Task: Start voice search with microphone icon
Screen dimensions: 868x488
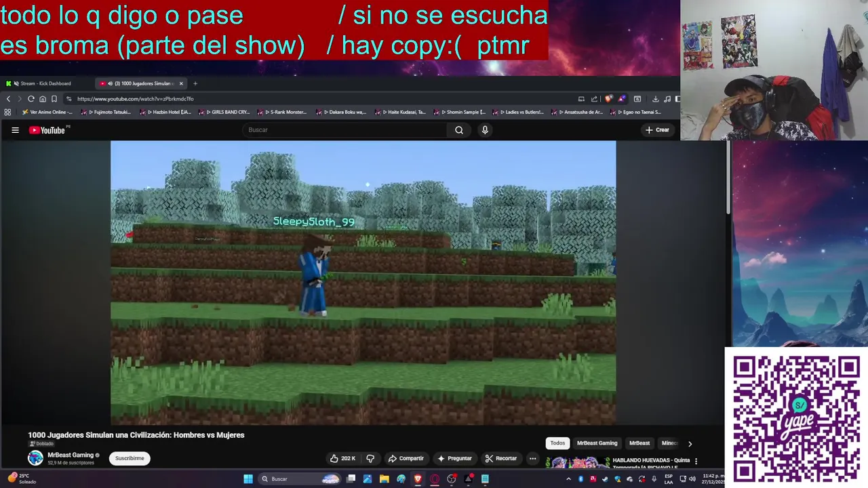Action: coord(485,130)
